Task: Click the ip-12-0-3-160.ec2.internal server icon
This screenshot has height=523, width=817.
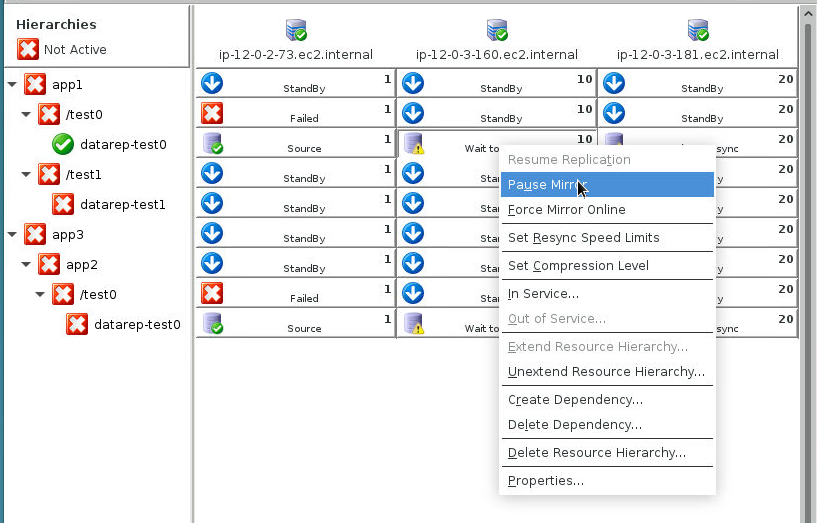Action: (497, 30)
